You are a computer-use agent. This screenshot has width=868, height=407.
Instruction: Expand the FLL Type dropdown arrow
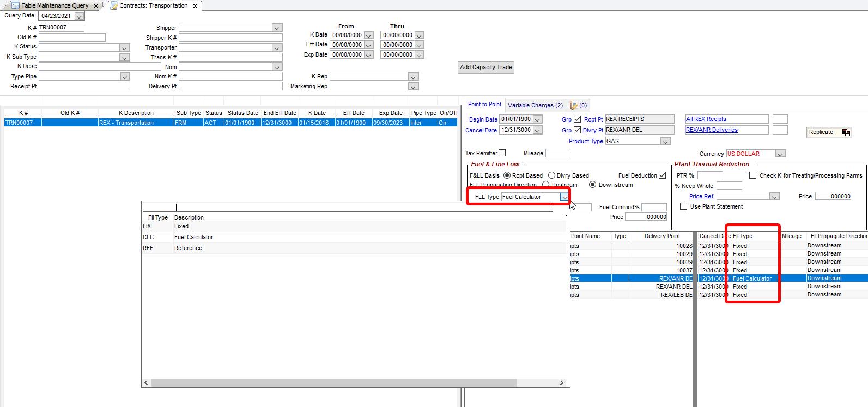[x=564, y=197]
